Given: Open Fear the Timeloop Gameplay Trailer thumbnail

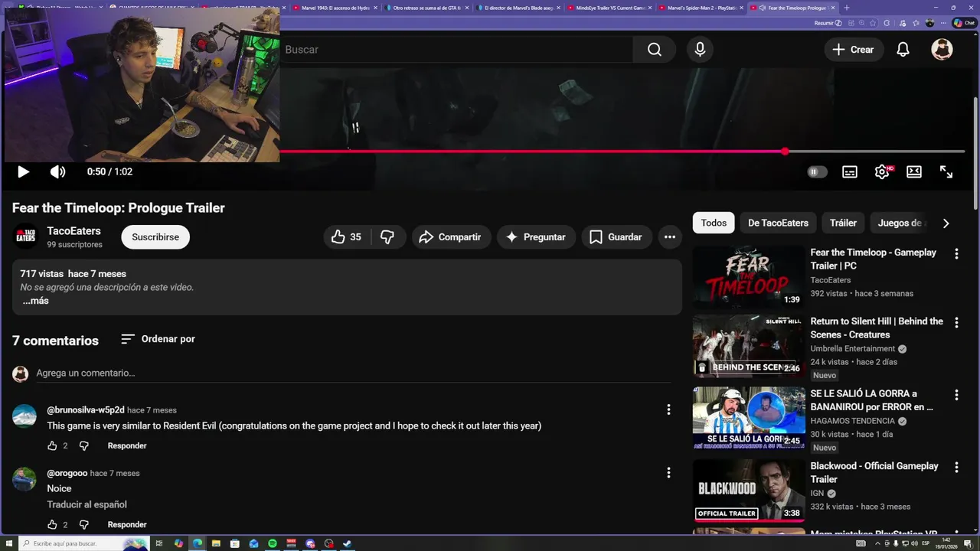Looking at the screenshot, I should [749, 277].
